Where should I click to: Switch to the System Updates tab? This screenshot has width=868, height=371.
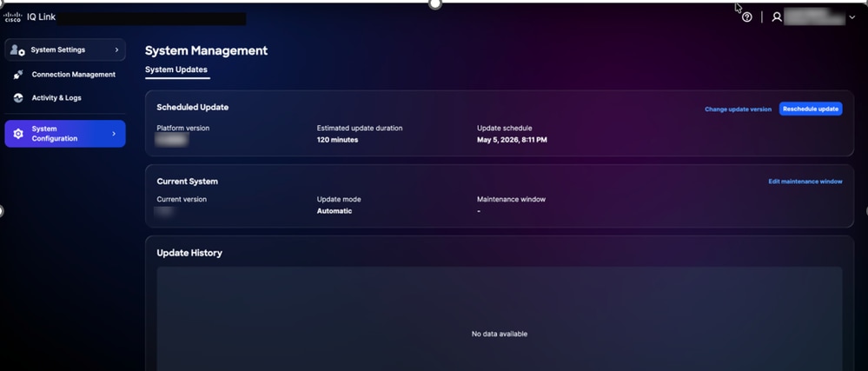[176, 70]
